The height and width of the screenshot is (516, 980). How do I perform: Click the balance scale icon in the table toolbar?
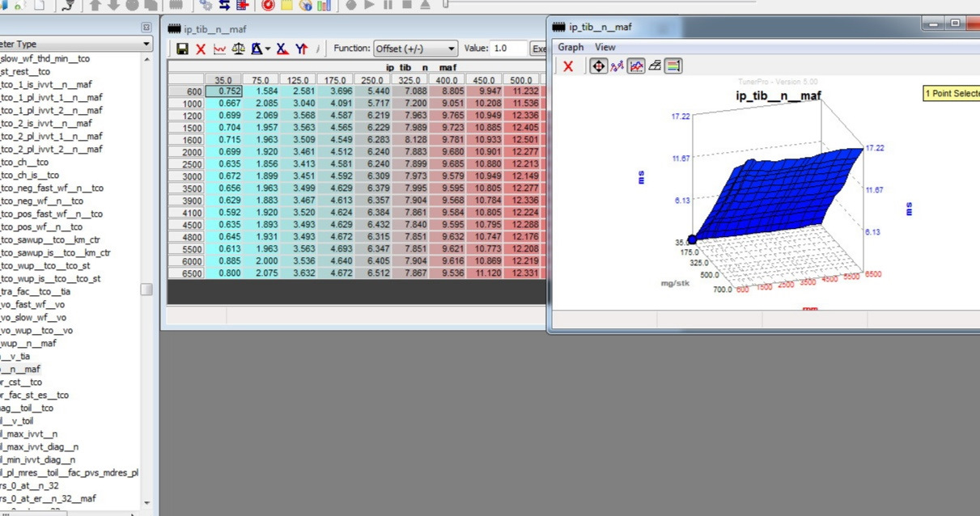[x=238, y=49]
